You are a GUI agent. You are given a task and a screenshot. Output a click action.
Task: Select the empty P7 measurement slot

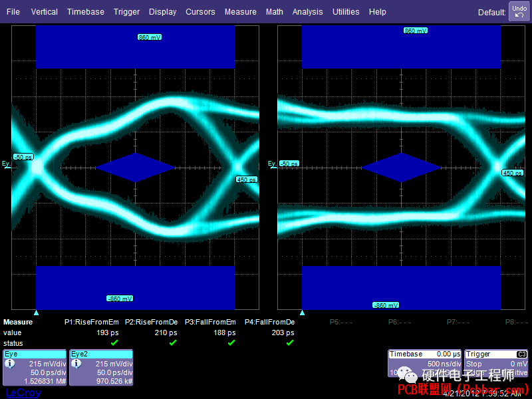tap(458, 322)
